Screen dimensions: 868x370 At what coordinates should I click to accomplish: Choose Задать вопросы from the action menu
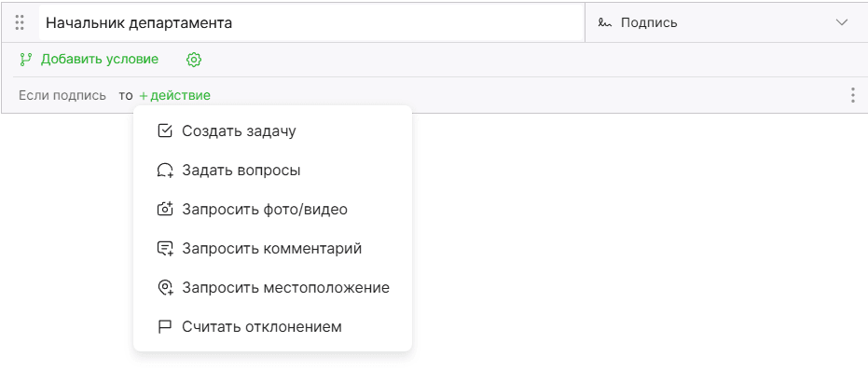272,171
